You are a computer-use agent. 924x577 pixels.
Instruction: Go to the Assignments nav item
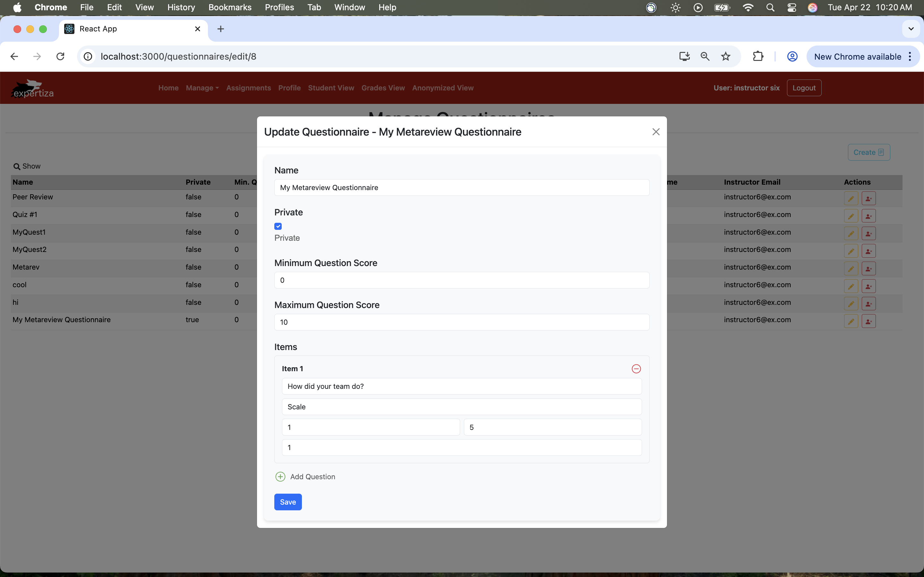pos(248,88)
